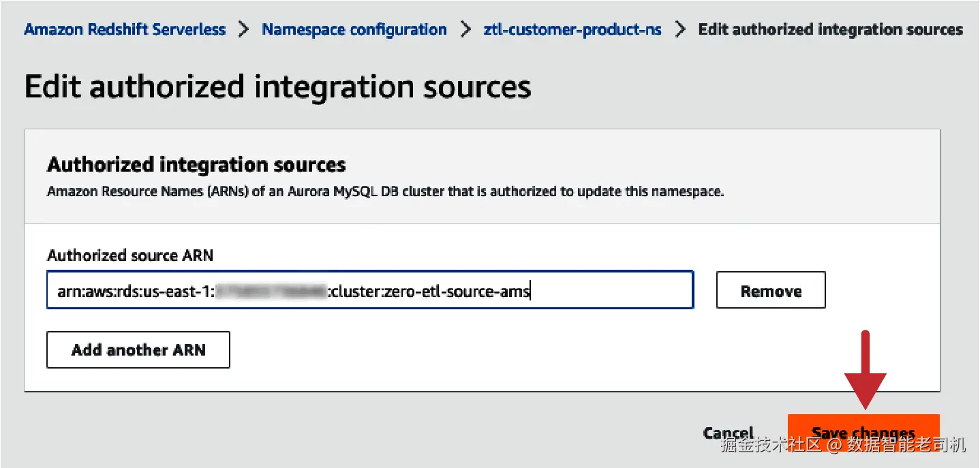Open the Namespace configuration breadcrumb link
The width and height of the screenshot is (980, 468).
pos(354,30)
